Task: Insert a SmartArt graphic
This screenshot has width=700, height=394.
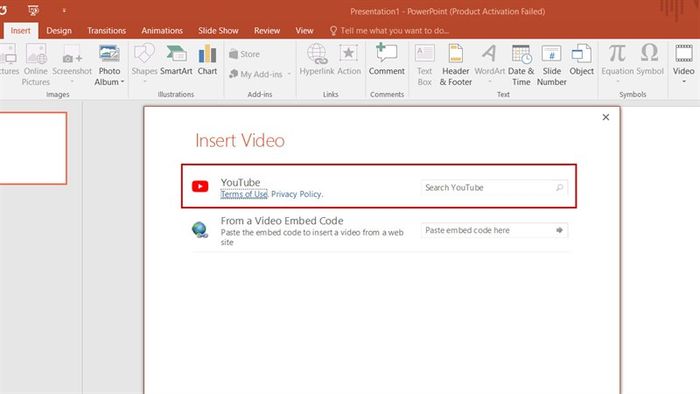Action: [x=176, y=60]
